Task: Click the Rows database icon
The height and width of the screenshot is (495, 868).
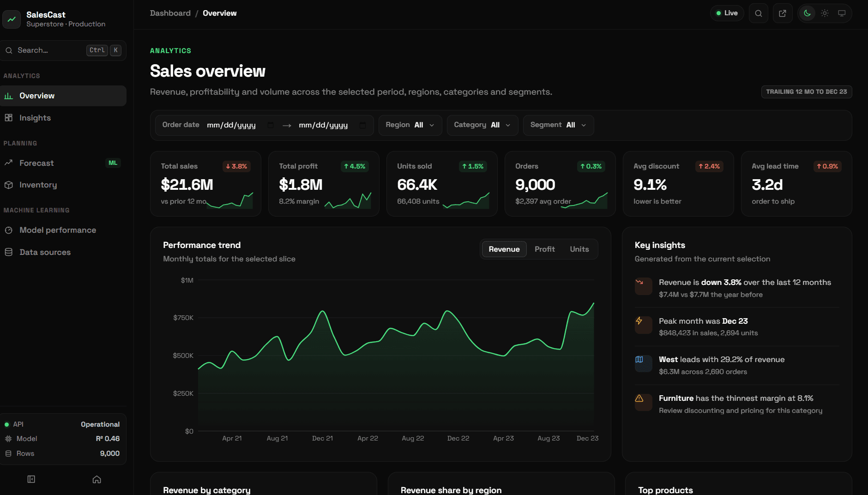Action: tap(8, 453)
